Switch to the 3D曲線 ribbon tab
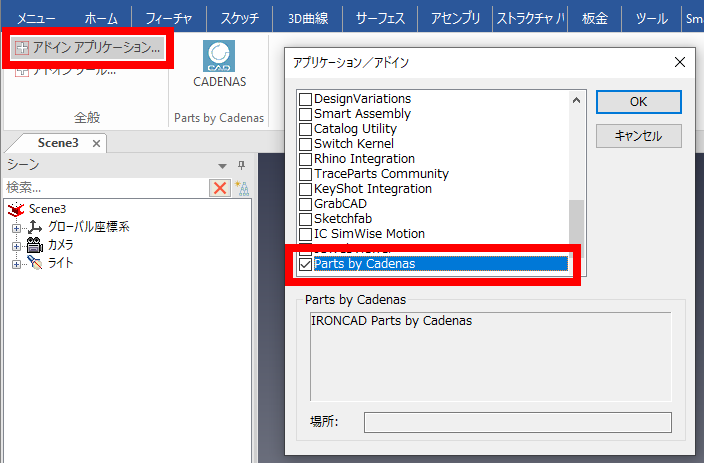Image resolution: width=704 pixels, height=463 pixels. coord(308,19)
